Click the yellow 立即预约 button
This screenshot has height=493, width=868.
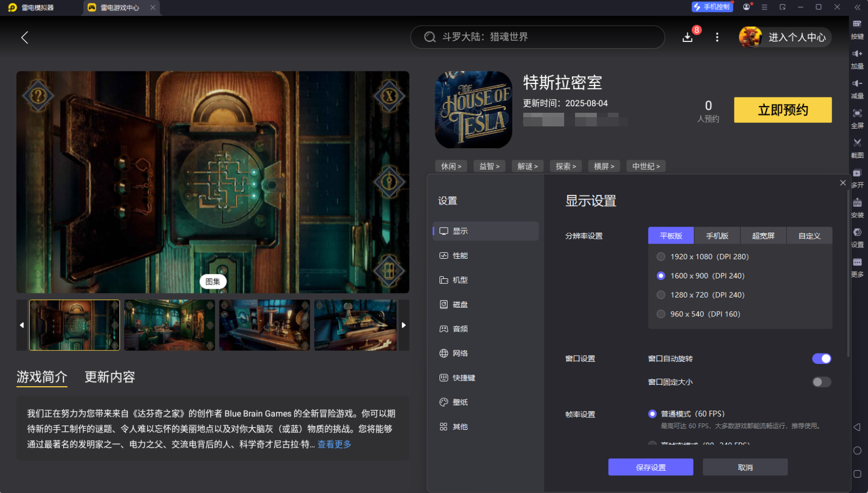pos(783,110)
